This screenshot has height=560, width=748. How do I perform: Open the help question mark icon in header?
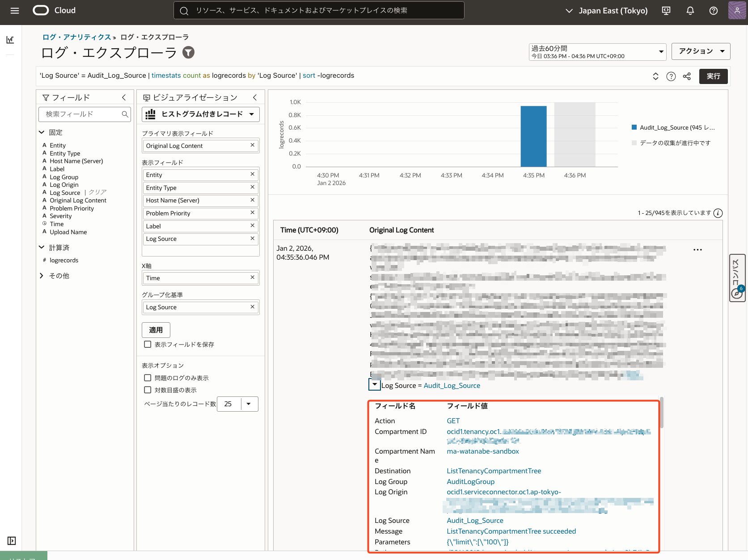pos(713,11)
